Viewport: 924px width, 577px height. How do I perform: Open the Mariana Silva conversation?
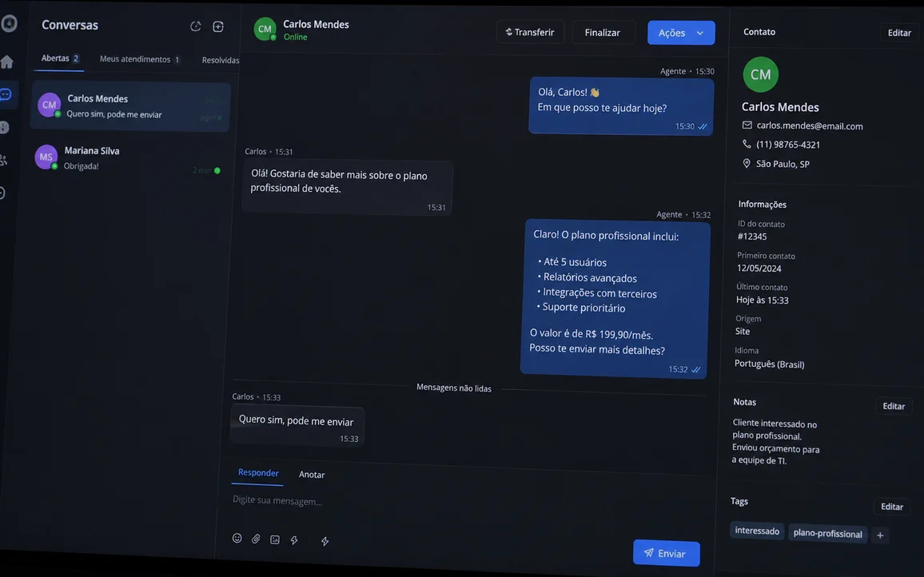[129, 159]
